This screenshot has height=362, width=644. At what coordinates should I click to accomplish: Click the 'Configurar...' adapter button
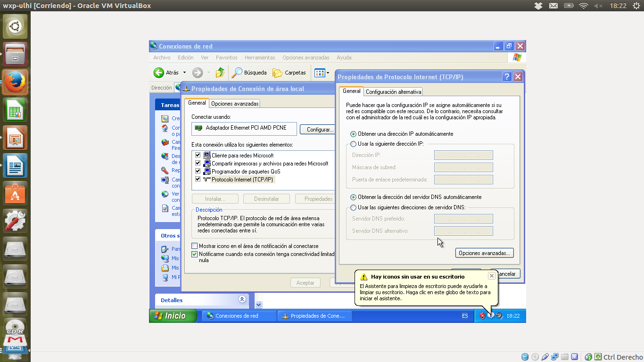[318, 129]
